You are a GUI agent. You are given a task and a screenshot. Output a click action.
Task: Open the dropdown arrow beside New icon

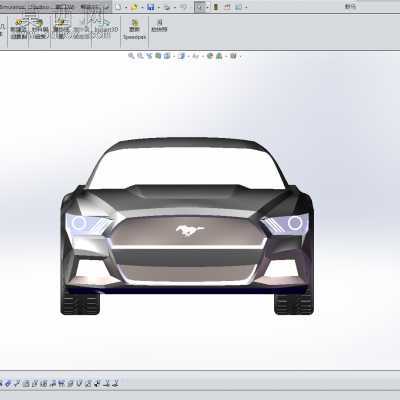[126, 7]
